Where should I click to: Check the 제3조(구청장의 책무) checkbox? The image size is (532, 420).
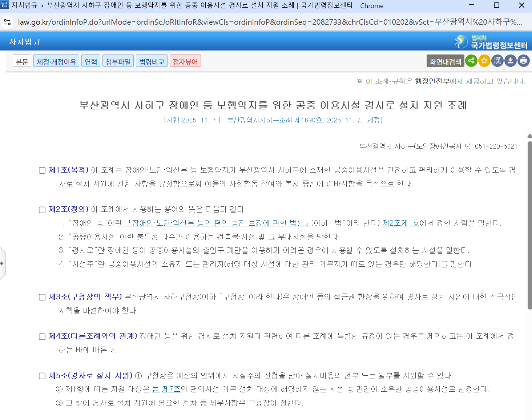tap(42, 297)
